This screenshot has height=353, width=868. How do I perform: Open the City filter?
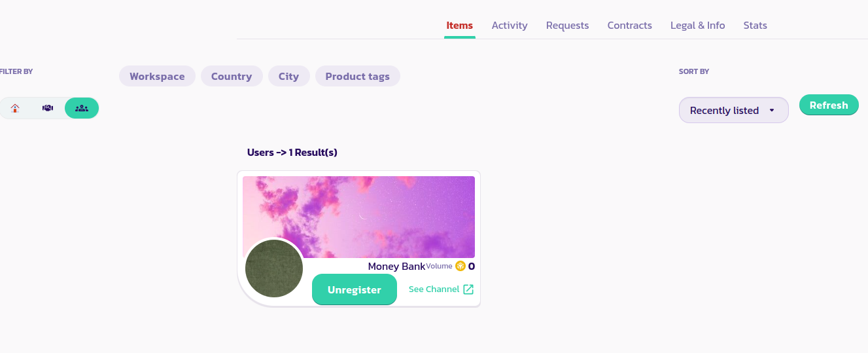pos(288,76)
